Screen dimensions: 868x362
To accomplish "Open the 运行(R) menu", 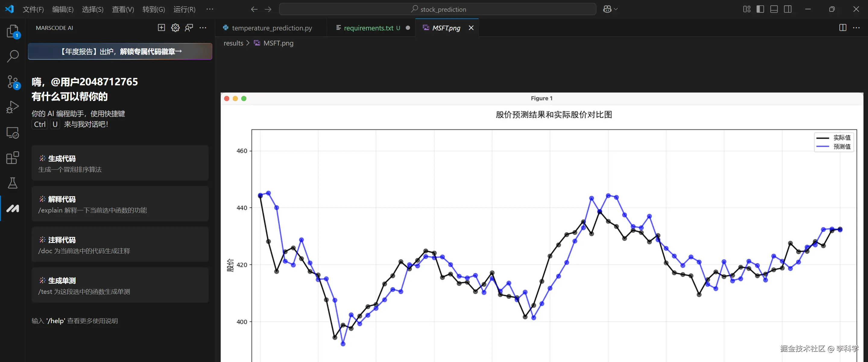I will (184, 9).
